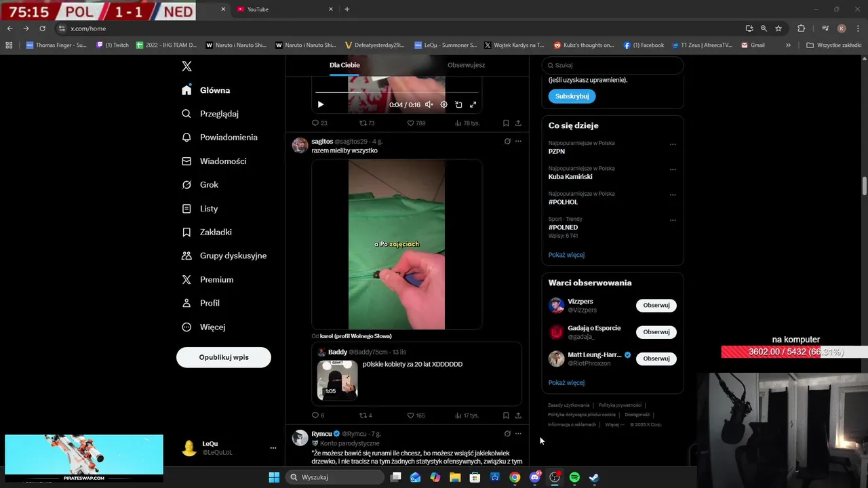868x488 pixels.
Task: Switch to the Dla Ciebie tab
Action: (x=344, y=65)
